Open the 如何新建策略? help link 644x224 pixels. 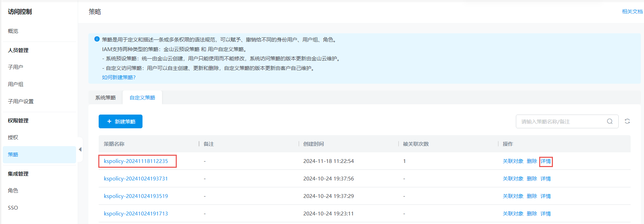point(119,78)
